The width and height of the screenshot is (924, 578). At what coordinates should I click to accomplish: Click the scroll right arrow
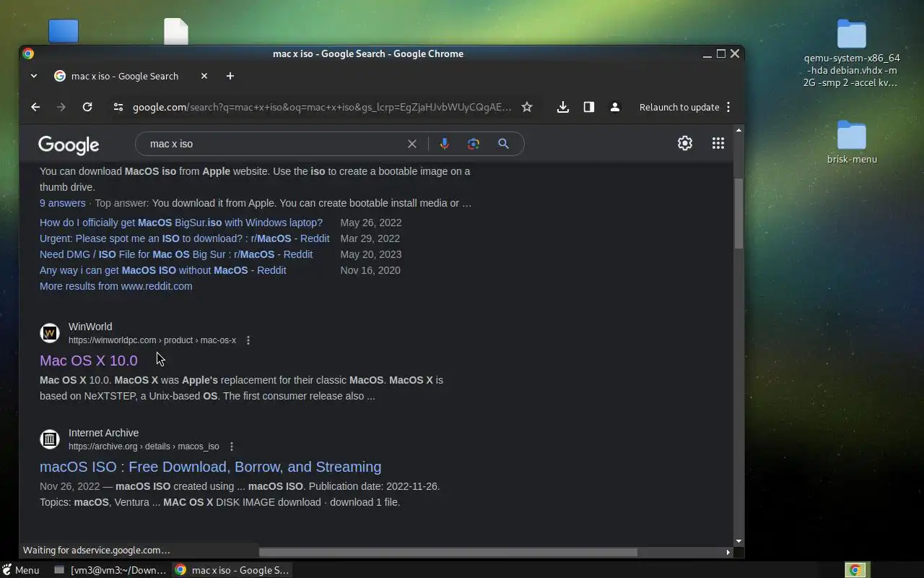728,552
